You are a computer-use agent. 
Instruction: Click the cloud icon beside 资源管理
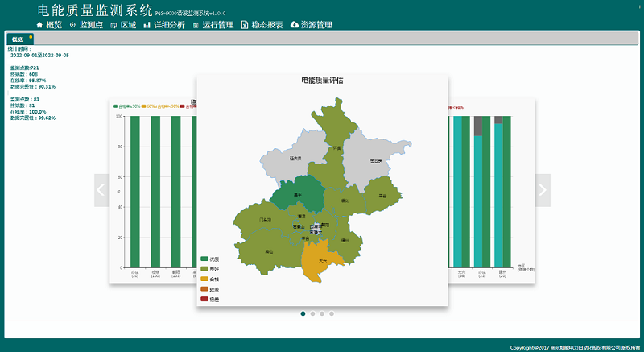(x=295, y=25)
